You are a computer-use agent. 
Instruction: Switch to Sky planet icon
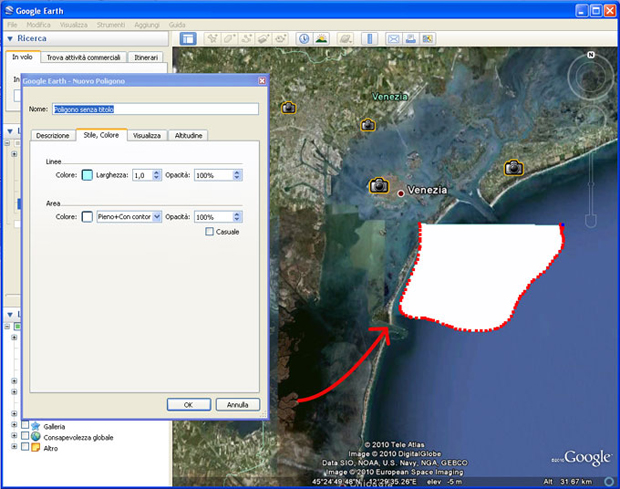(x=345, y=39)
